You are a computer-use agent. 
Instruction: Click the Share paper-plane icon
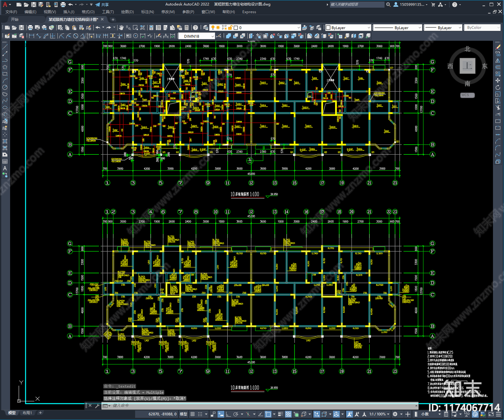click(x=98, y=4)
